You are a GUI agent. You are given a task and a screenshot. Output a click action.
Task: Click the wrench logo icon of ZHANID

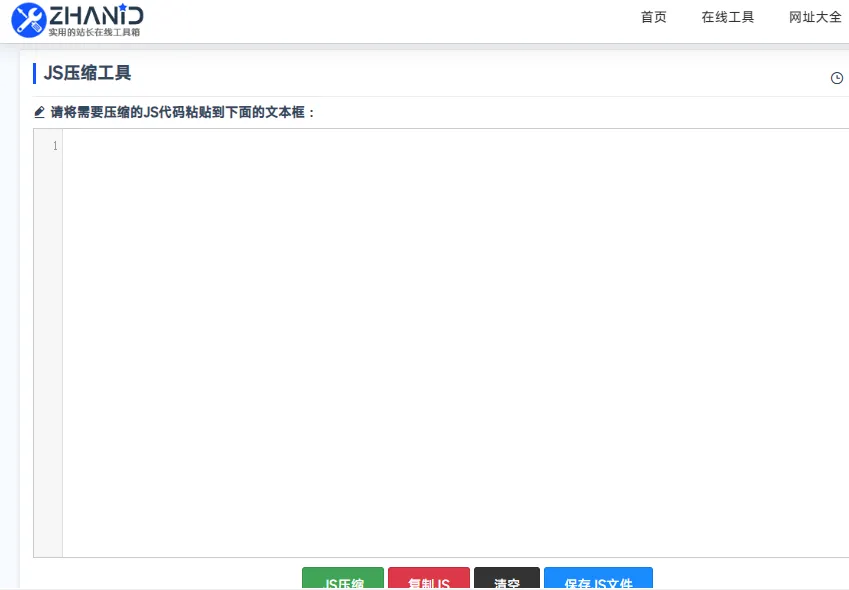click(x=28, y=20)
